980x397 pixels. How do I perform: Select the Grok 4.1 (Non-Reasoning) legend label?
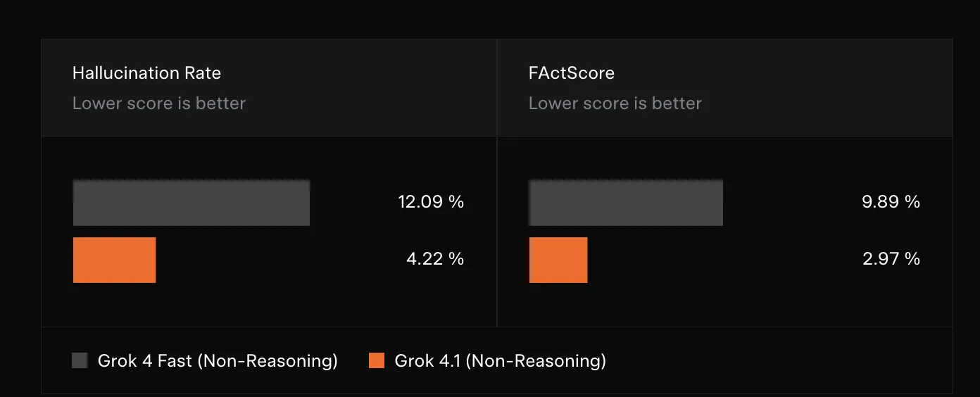coord(500,361)
